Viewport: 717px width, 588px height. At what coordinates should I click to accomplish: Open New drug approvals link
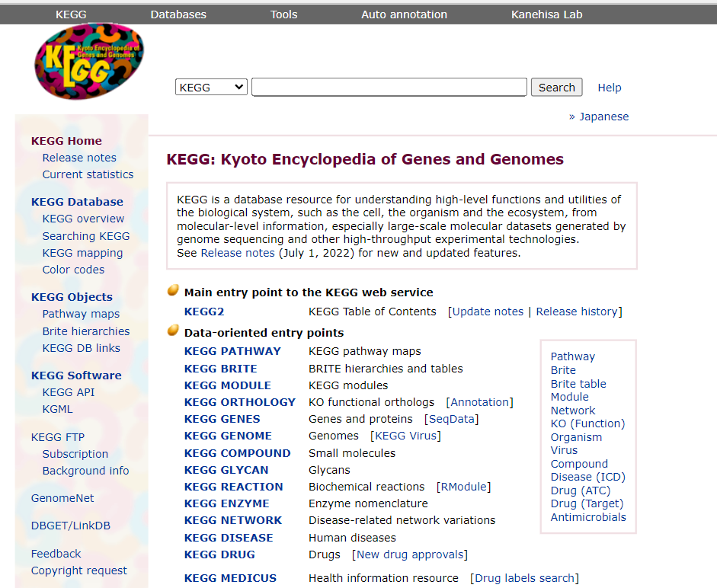(x=410, y=554)
